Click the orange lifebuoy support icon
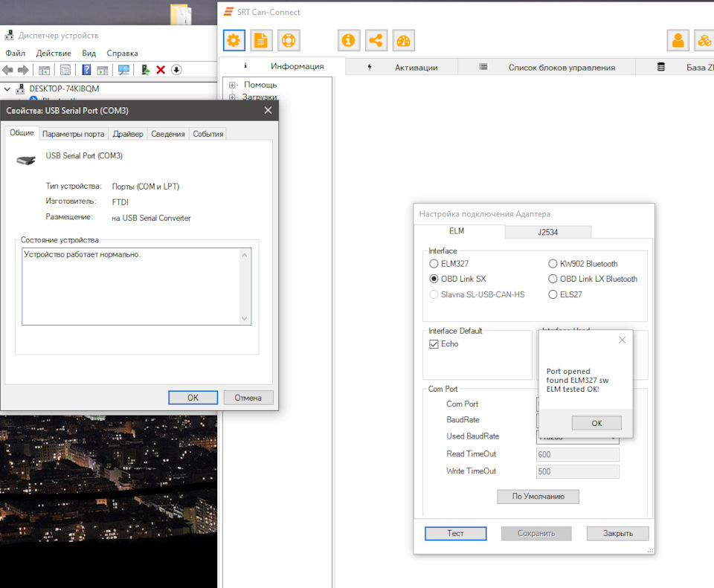The width and height of the screenshot is (714, 588). (x=289, y=40)
